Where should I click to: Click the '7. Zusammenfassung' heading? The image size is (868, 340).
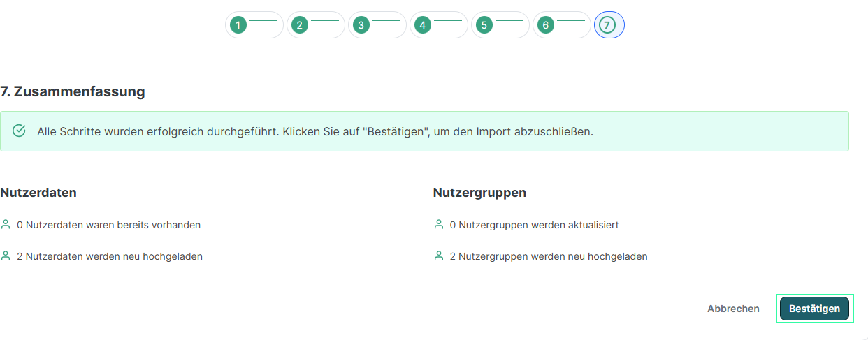point(73,91)
